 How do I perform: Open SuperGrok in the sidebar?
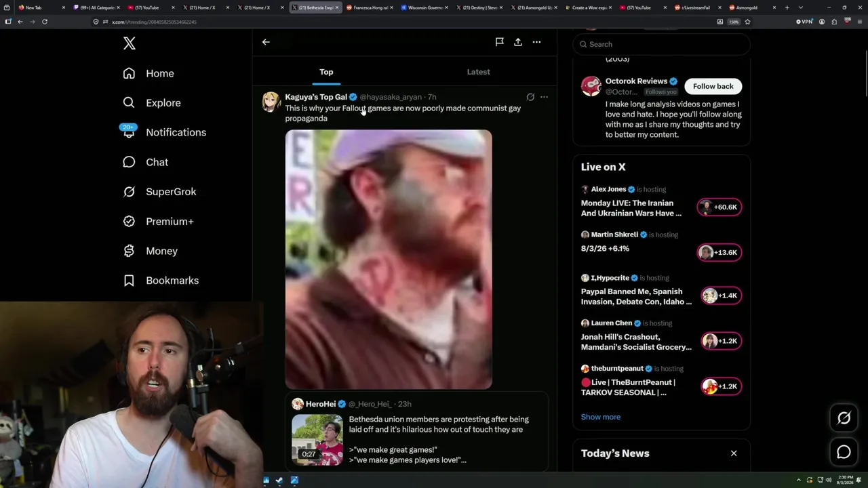pyautogui.click(x=159, y=192)
